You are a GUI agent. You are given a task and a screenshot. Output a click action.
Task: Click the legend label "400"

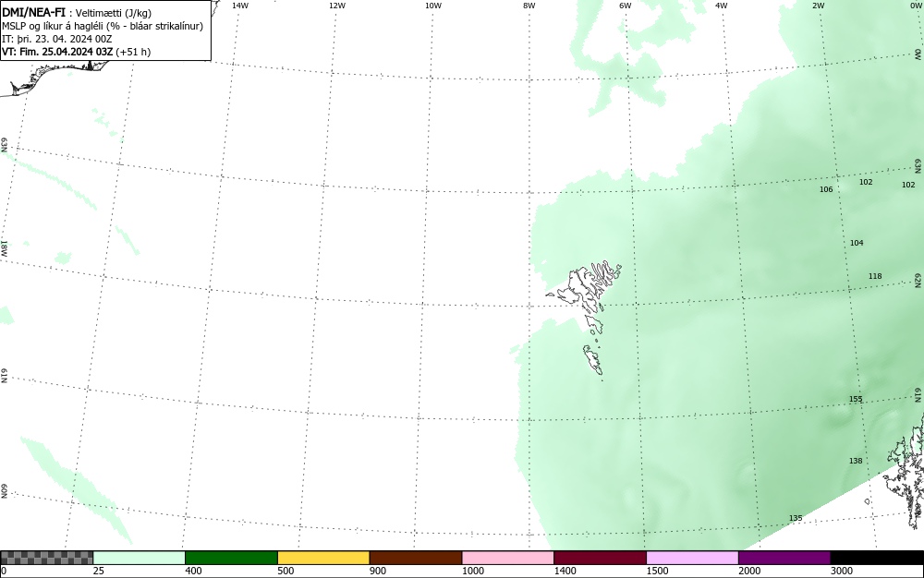193,571
